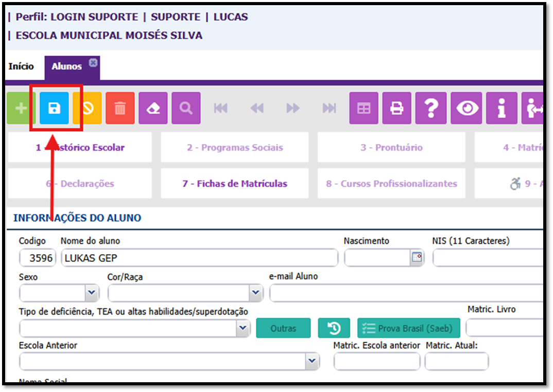Image resolution: width=553 pixels, height=392 pixels.
Task: Click the information 'i' icon
Action: [x=501, y=109]
